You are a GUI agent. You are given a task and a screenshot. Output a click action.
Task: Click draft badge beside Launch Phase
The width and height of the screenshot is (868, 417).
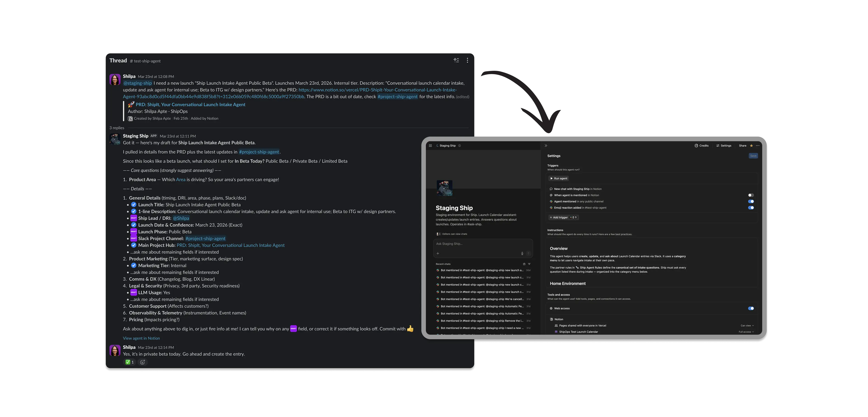coord(134,232)
